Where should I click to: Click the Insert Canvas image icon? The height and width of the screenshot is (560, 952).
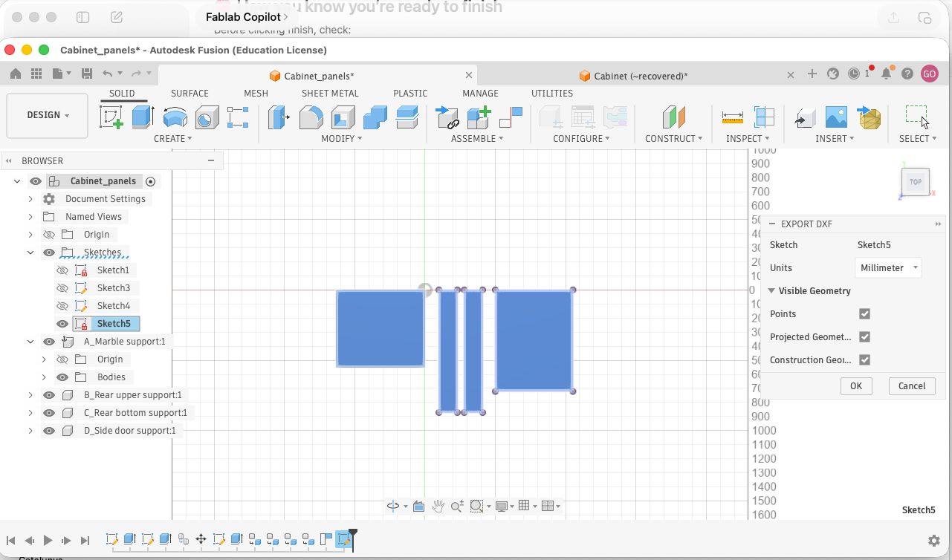coord(836,117)
